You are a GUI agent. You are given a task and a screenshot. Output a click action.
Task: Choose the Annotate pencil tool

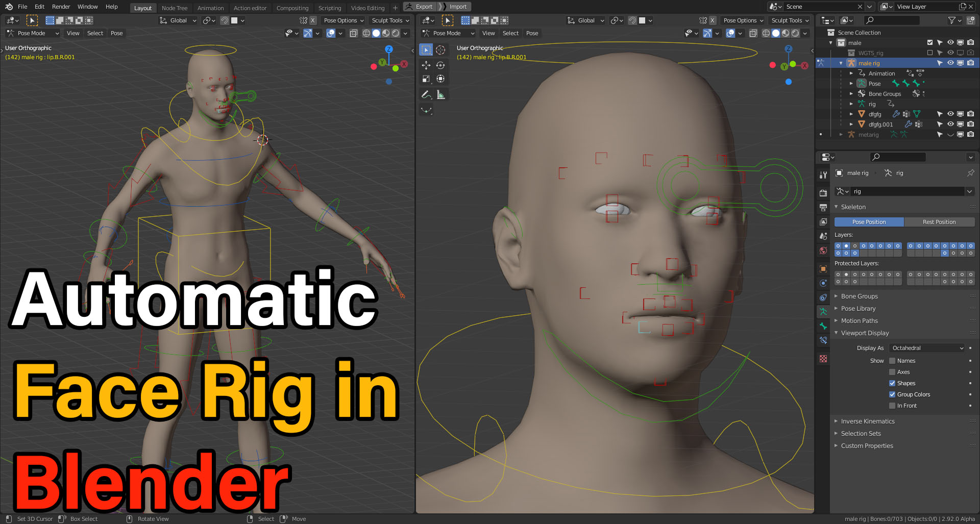(426, 94)
